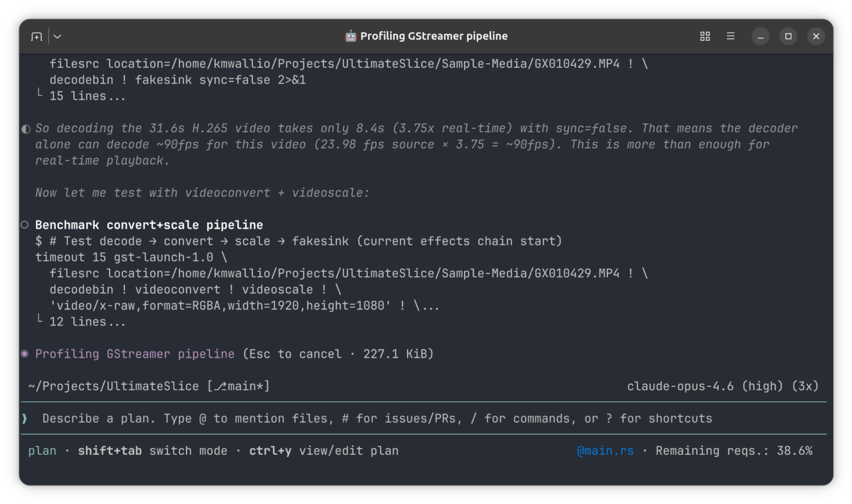
Task: Click the @main.rs file mention
Action: pos(605,451)
